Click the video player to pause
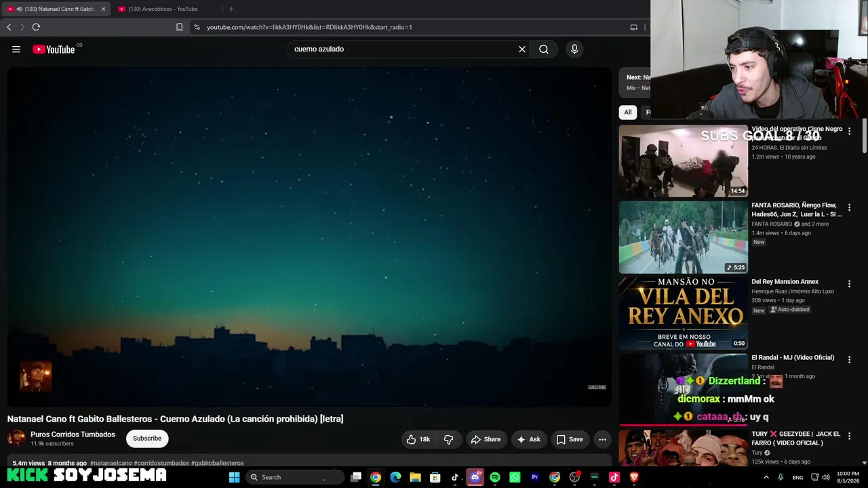868x488 pixels. [309, 237]
